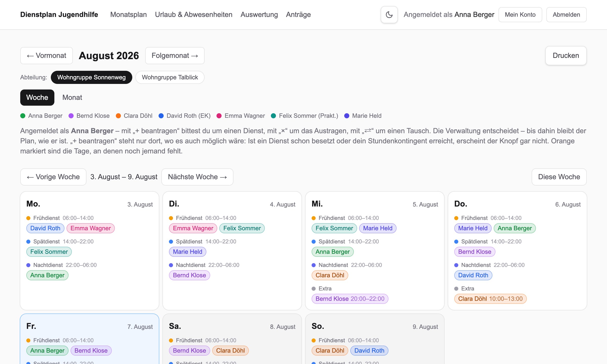Switch to Wohngruppe Talblick

(170, 77)
